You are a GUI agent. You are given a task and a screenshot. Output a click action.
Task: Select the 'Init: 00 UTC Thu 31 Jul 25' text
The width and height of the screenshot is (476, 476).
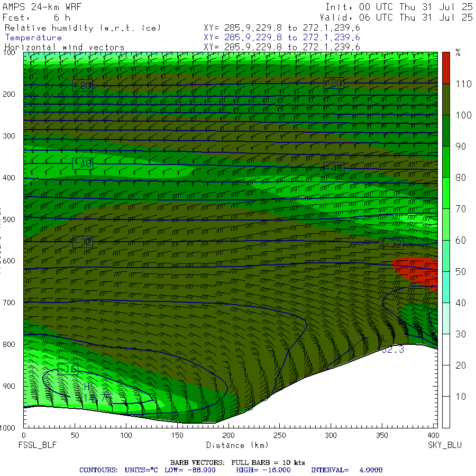pos(399,7)
